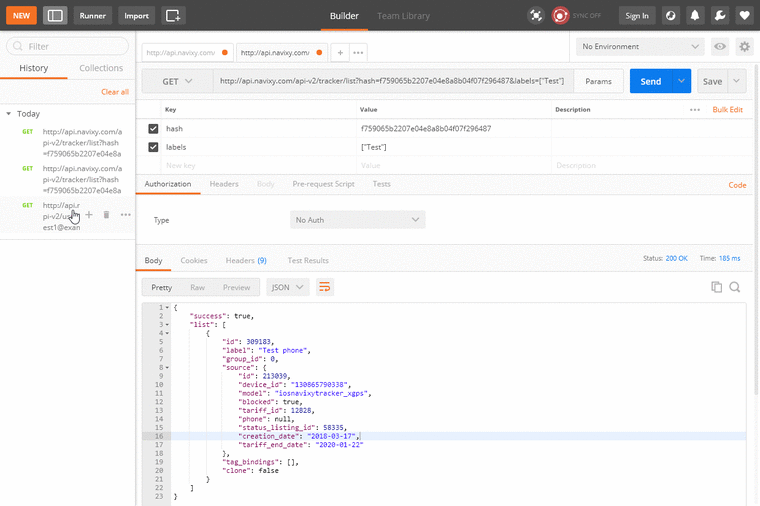Click the heart icon
760x506 pixels.
click(x=744, y=16)
